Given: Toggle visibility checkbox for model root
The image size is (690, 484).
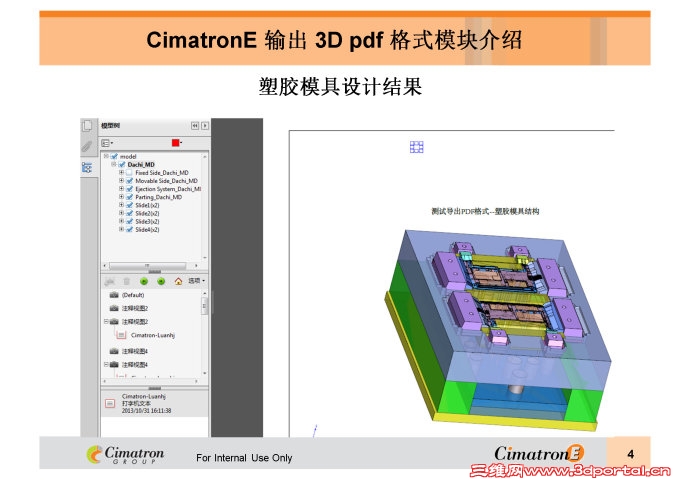Looking at the screenshot, I should click(x=114, y=156).
